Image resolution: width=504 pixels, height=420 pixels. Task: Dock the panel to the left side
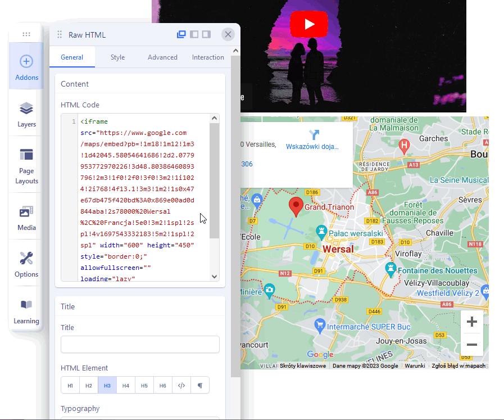(x=194, y=34)
